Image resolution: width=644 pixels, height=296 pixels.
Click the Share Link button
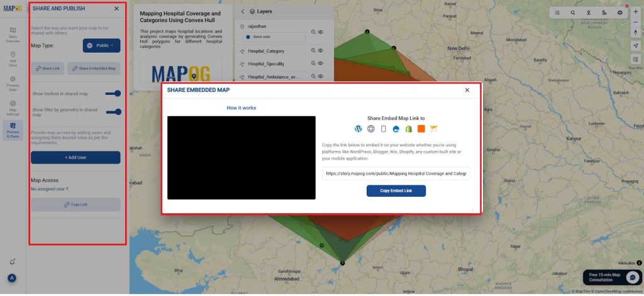[x=48, y=69]
